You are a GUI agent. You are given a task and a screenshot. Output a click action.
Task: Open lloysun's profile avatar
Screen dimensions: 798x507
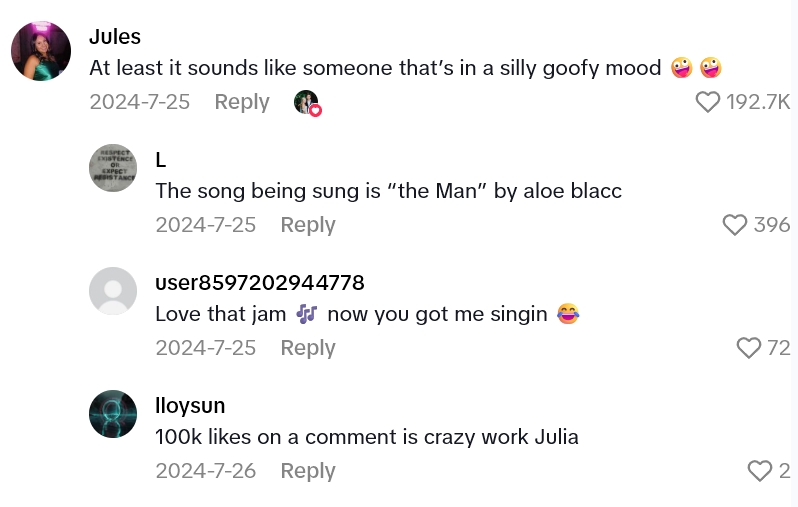pos(113,414)
